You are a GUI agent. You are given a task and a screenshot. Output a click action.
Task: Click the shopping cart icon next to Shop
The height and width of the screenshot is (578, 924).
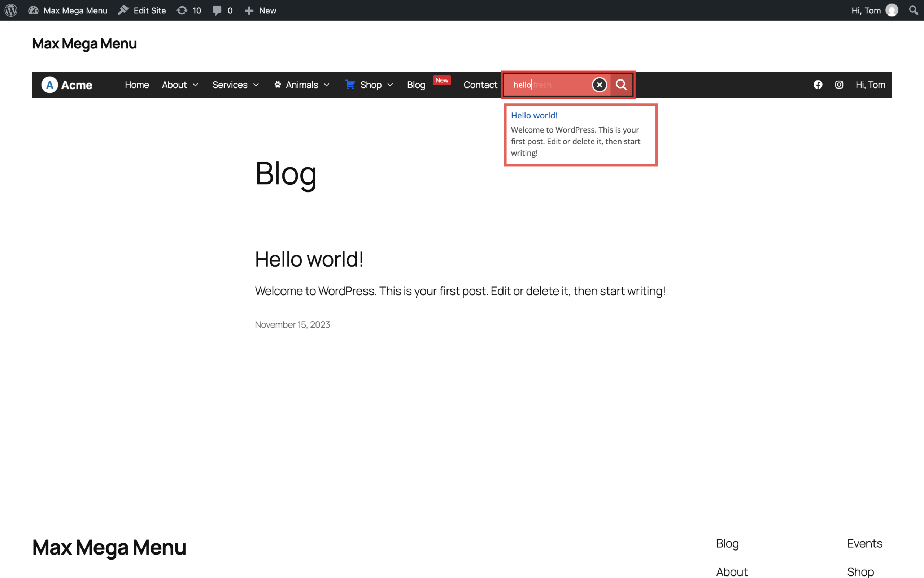(350, 85)
